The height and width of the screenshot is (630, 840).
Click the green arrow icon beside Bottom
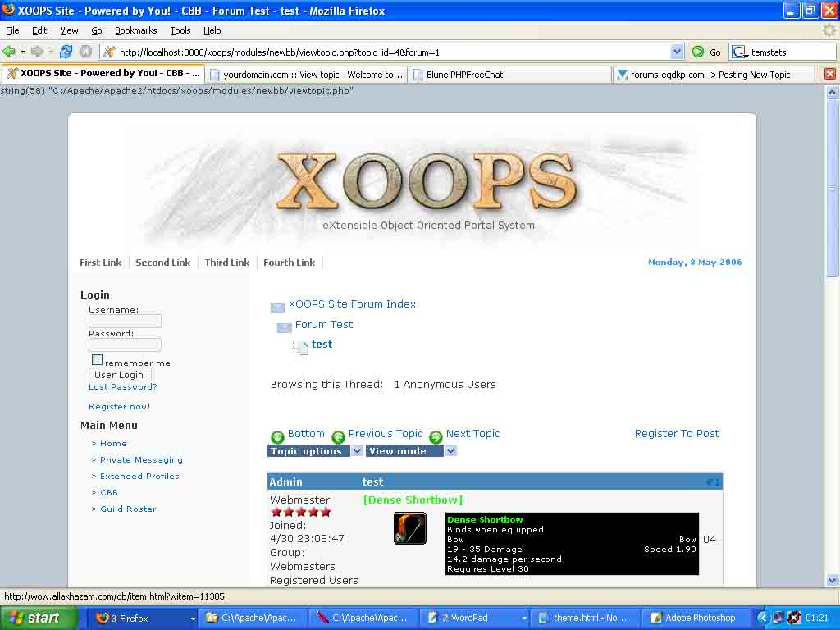pyautogui.click(x=277, y=436)
